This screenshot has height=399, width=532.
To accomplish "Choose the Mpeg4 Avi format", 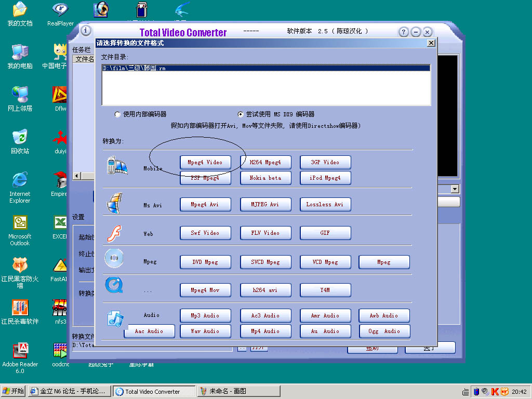I will click(x=205, y=205).
